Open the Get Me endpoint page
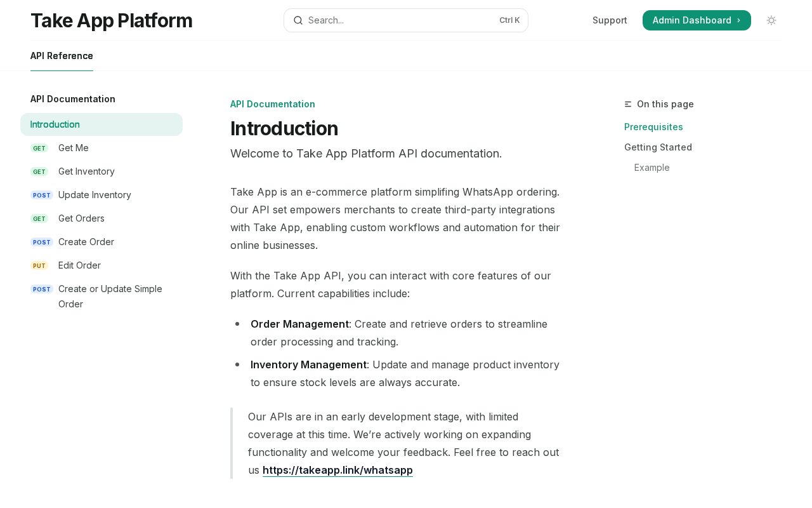The height and width of the screenshot is (508, 812). pos(101,148)
